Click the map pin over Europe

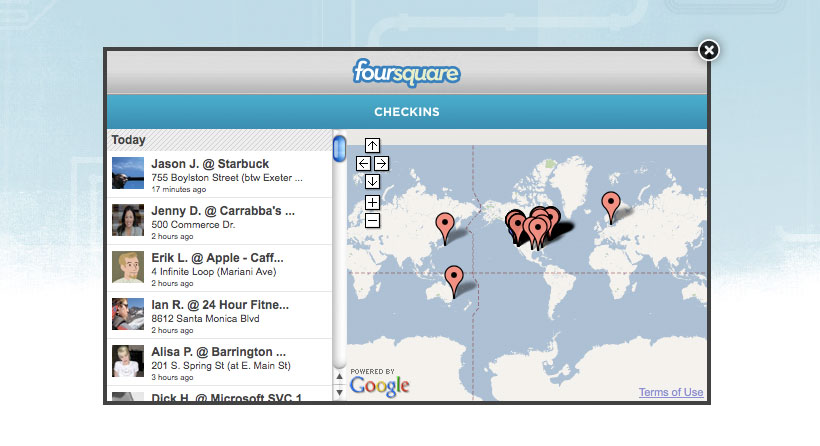click(611, 207)
